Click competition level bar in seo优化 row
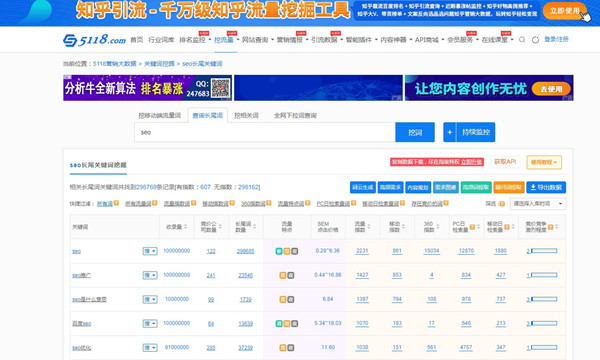 coord(544,348)
